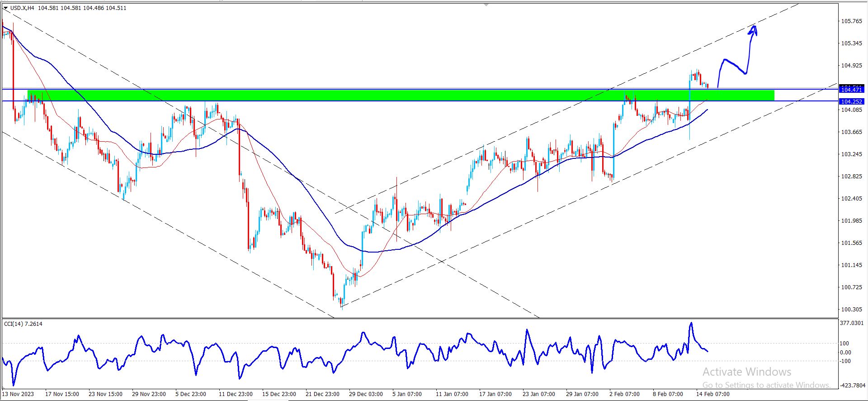Click the 13 Nov 2023 date label
This screenshot has width=868, height=401.
(x=18, y=394)
